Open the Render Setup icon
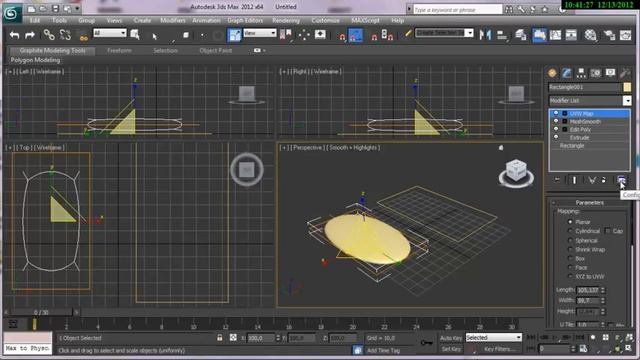 coord(609,36)
